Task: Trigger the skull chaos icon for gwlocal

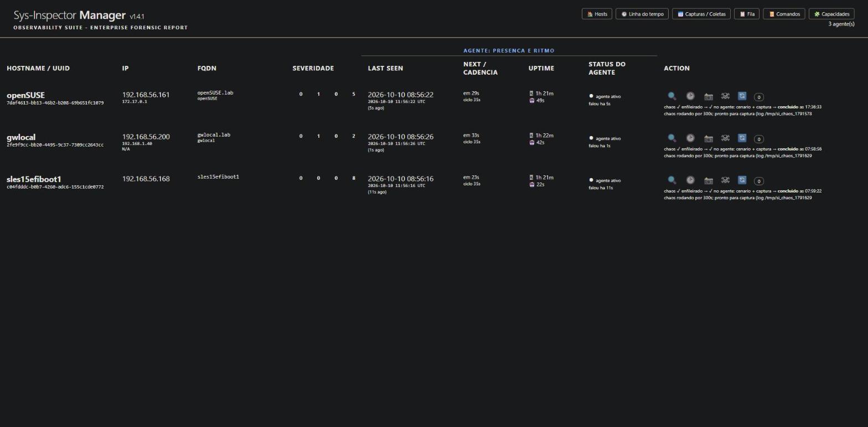Action: [x=725, y=138]
